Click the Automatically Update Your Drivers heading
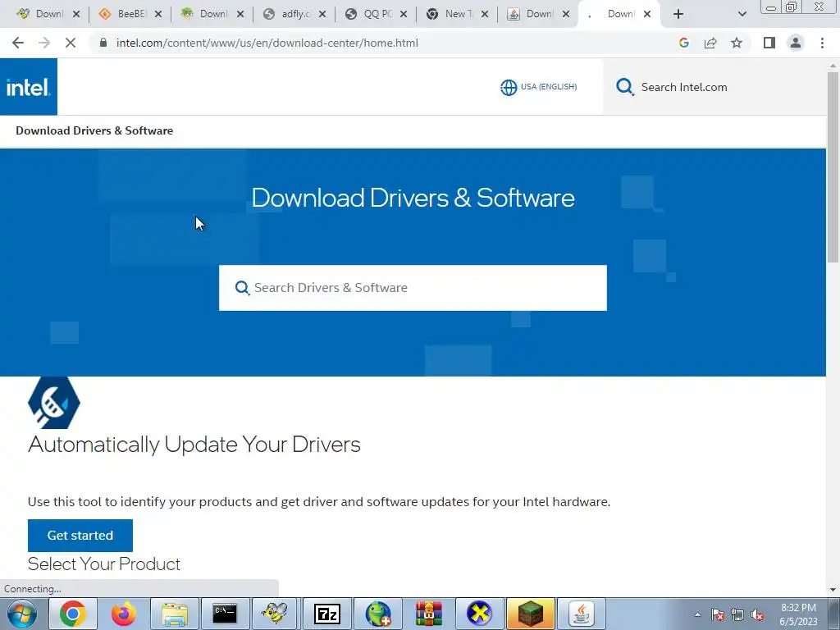This screenshot has width=840, height=630. (194, 445)
